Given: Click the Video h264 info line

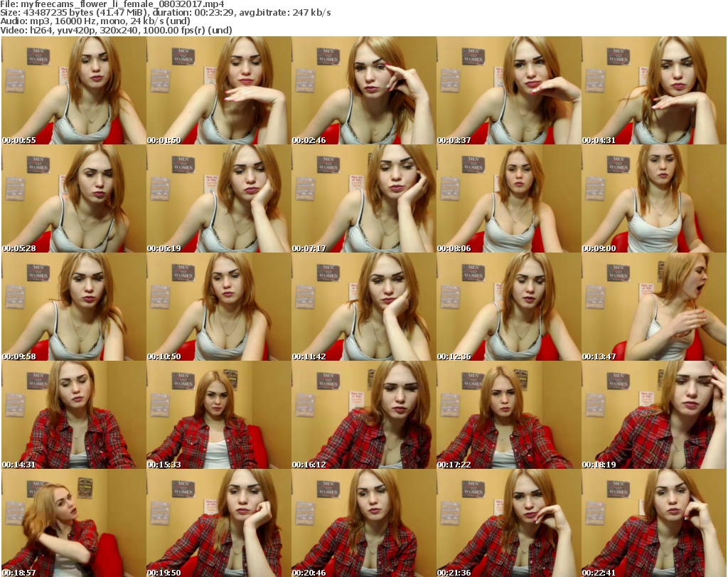Looking at the screenshot, I should click(116, 30).
